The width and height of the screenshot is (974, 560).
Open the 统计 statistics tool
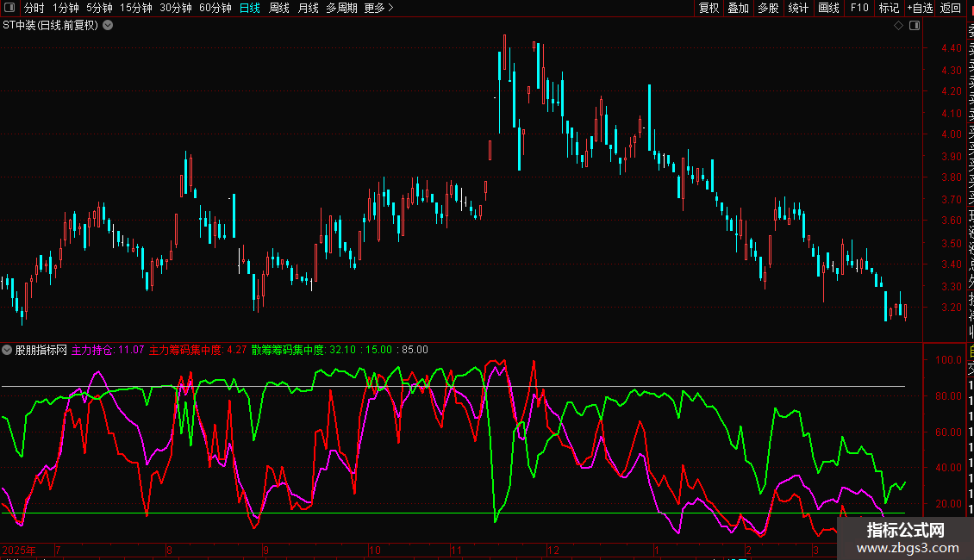pyautogui.click(x=798, y=8)
